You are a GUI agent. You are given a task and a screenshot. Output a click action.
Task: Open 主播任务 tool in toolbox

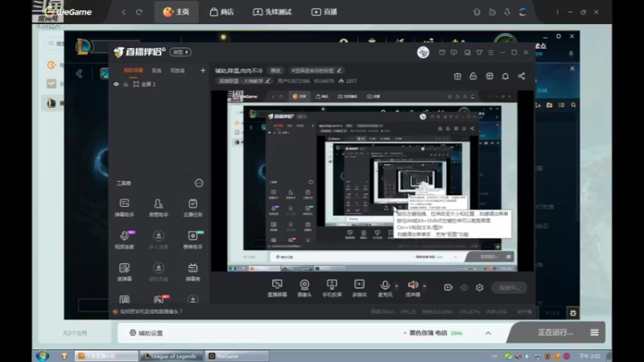(x=192, y=208)
